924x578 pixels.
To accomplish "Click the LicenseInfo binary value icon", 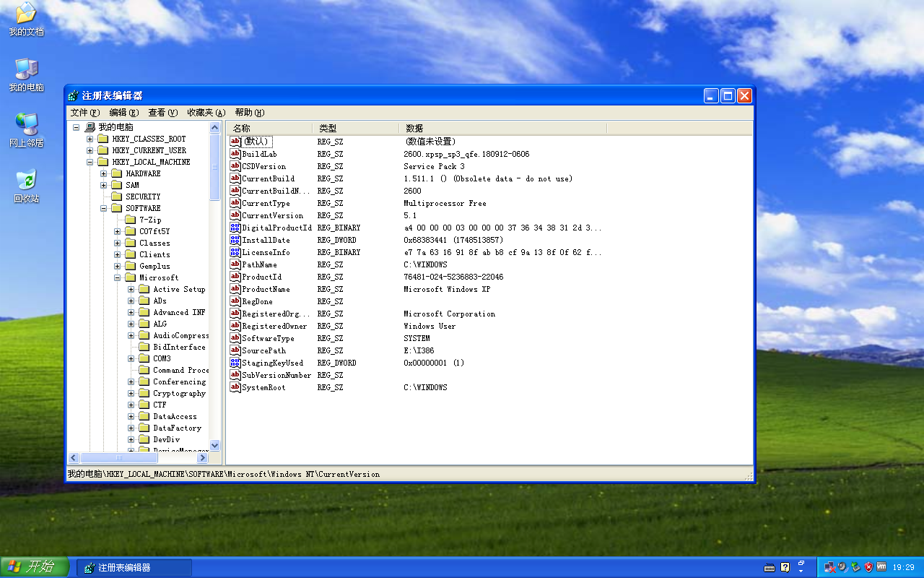I will [235, 252].
